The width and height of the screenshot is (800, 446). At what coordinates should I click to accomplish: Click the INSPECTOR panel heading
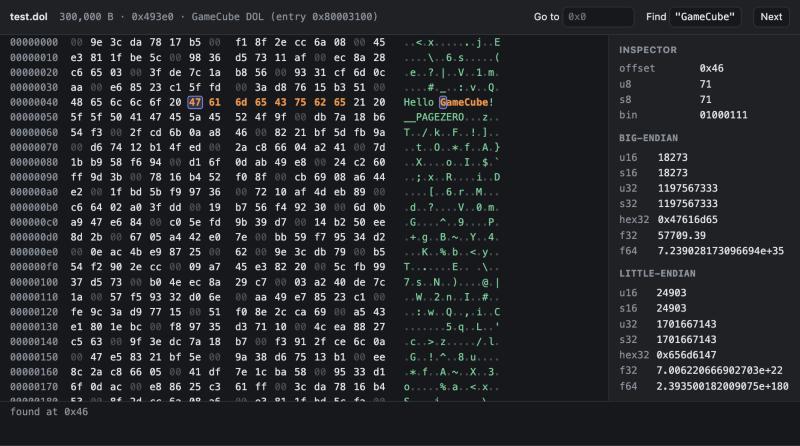pos(648,50)
